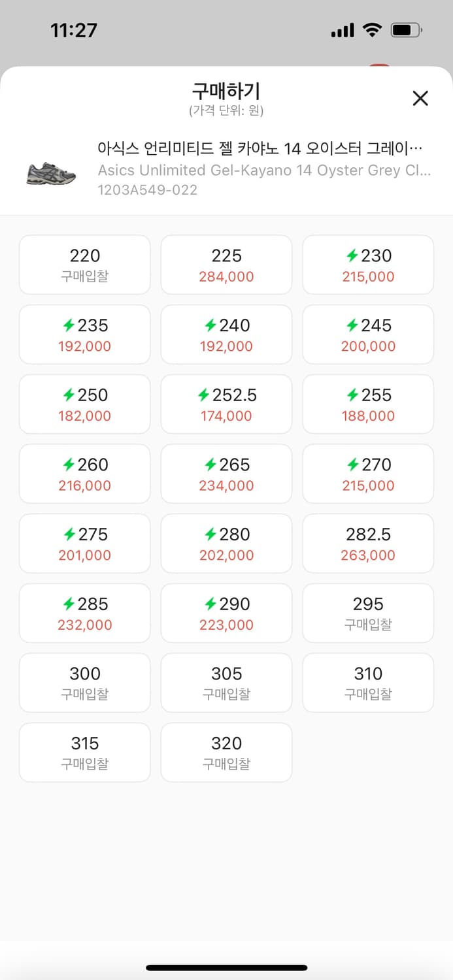Screen dimensions: 453x980
Task: Close the 구매하기 purchase panel
Action: [x=420, y=98]
